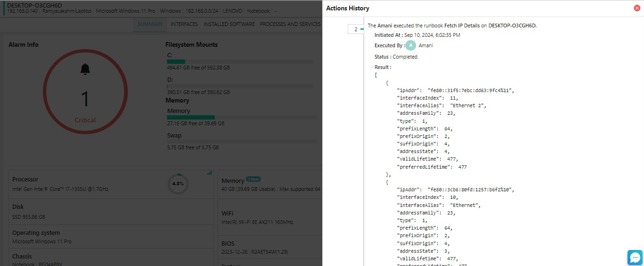This screenshot has width=644, height=266.
Task: Open the Interfaces tab
Action: click(x=184, y=24)
